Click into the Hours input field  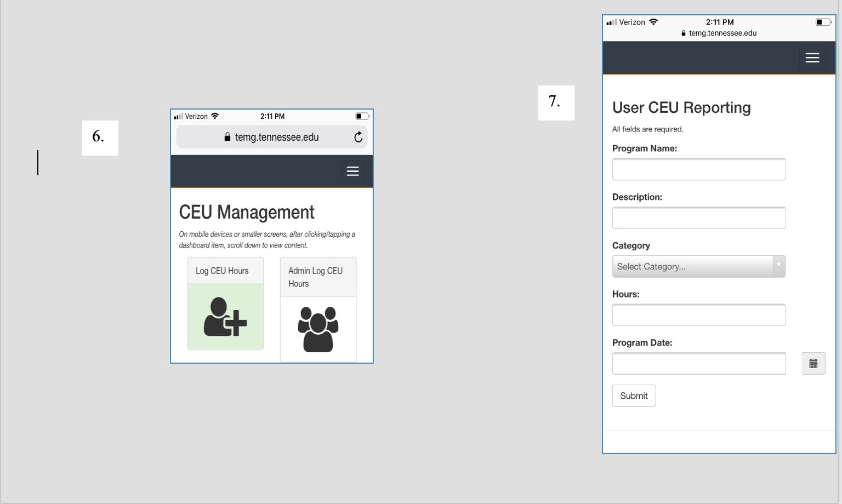[698, 315]
